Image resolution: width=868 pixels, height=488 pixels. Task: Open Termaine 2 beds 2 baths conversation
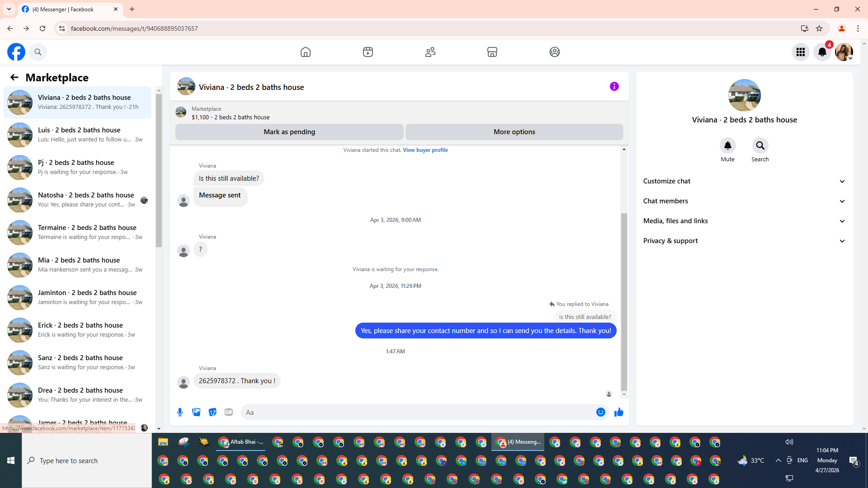pyautogui.click(x=77, y=233)
